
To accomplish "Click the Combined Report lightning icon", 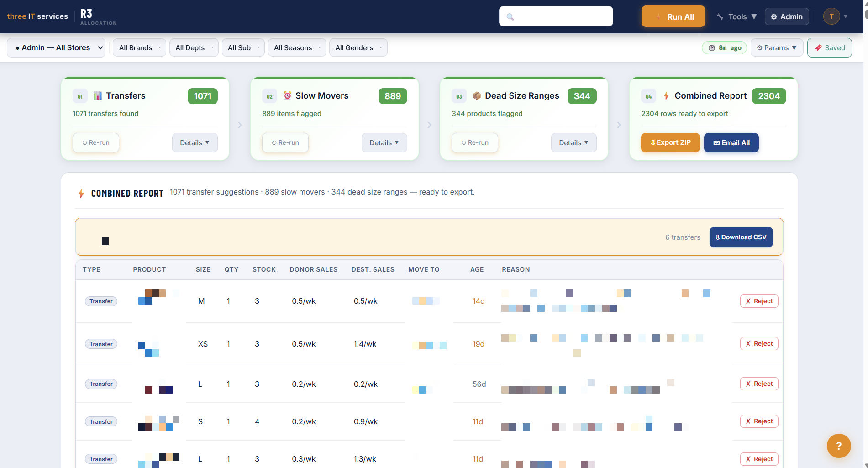I will point(667,95).
